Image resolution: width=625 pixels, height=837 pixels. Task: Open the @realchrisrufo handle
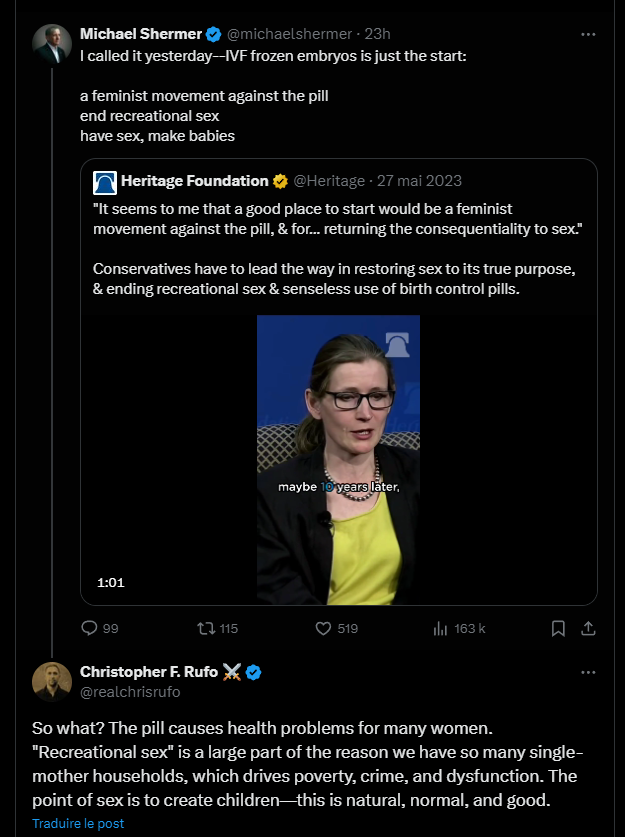pyautogui.click(x=130, y=692)
